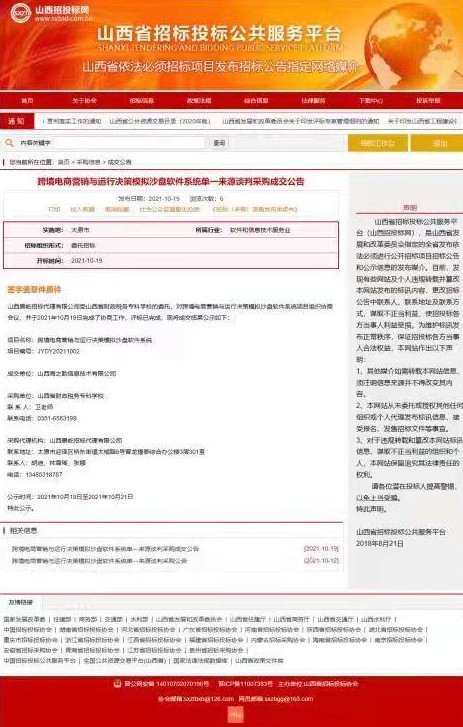463x727 pixels.
Task: Open the 重庆市招标投标协会 link
Action: tap(31, 640)
